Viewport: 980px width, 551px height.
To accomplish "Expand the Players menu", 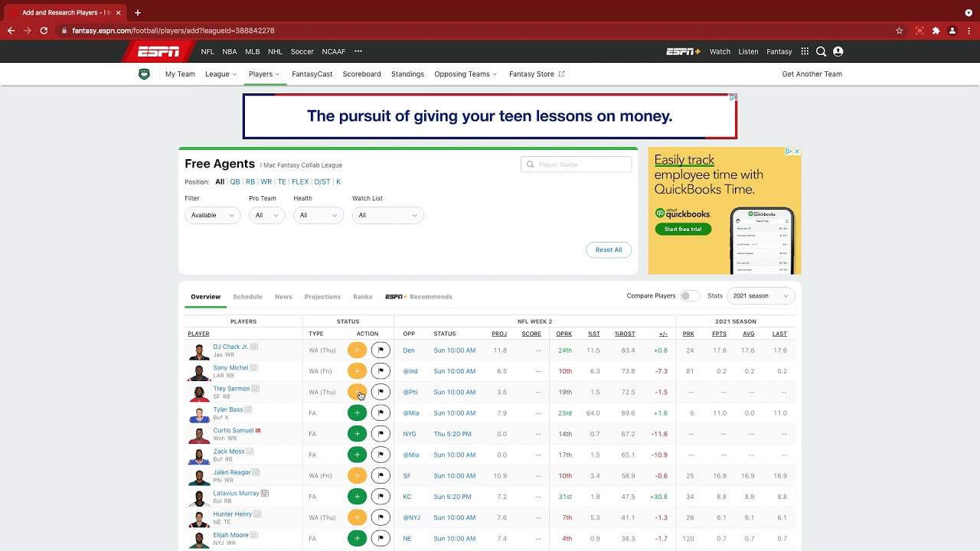I will tap(264, 74).
